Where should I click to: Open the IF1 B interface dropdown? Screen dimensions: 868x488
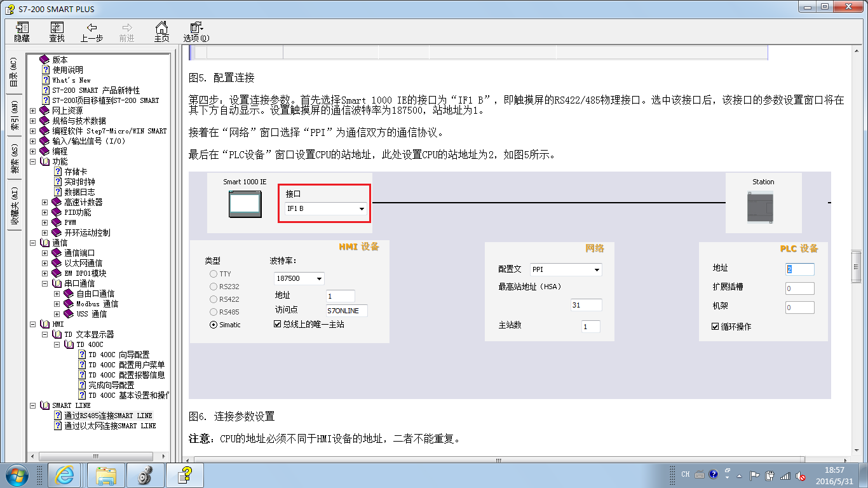[326, 208]
